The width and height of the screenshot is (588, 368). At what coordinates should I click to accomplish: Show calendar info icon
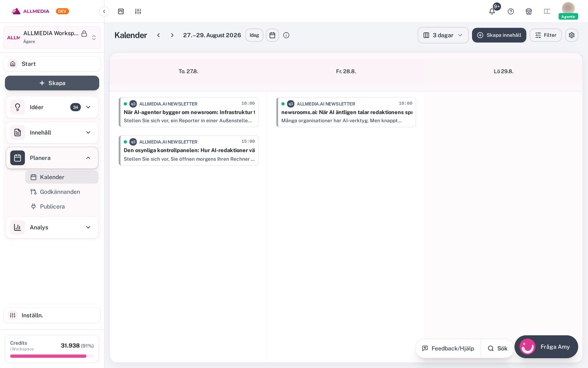click(x=286, y=35)
